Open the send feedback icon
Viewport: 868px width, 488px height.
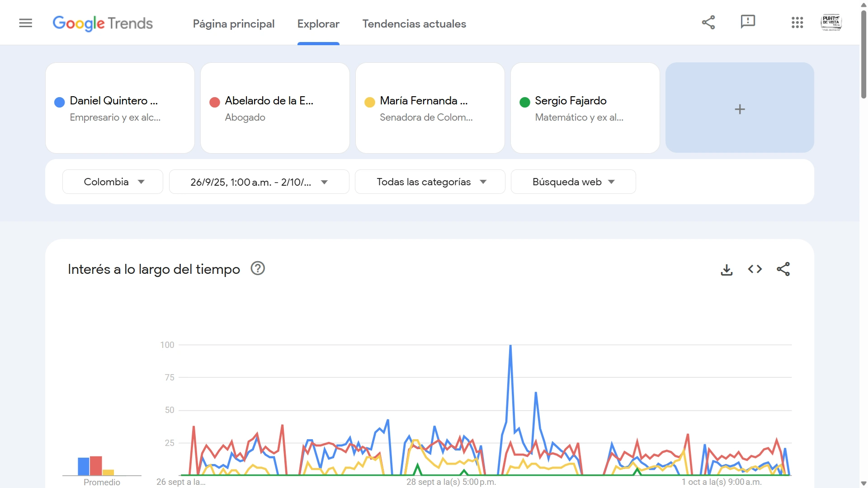[x=748, y=22]
